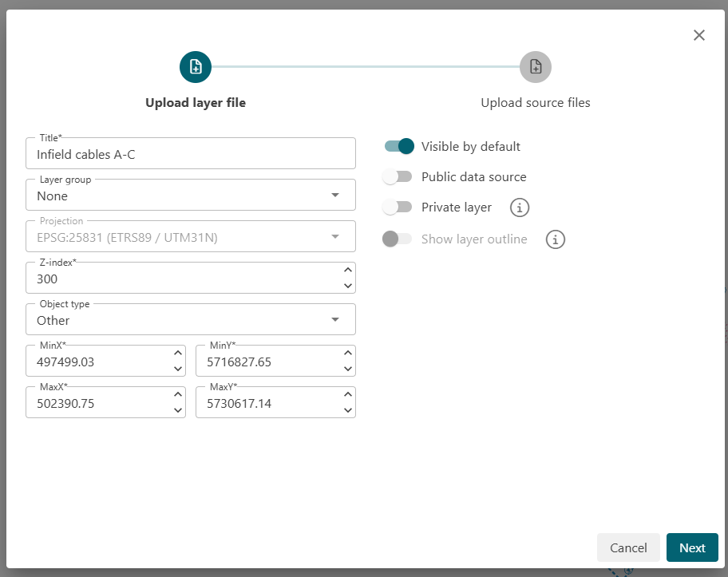Image resolution: width=728 pixels, height=577 pixels.
Task: Open the Layer group dropdown
Action: pyautogui.click(x=191, y=195)
